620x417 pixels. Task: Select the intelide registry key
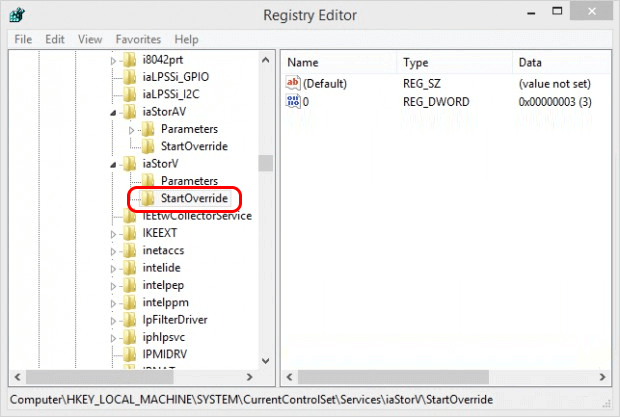coord(164,268)
